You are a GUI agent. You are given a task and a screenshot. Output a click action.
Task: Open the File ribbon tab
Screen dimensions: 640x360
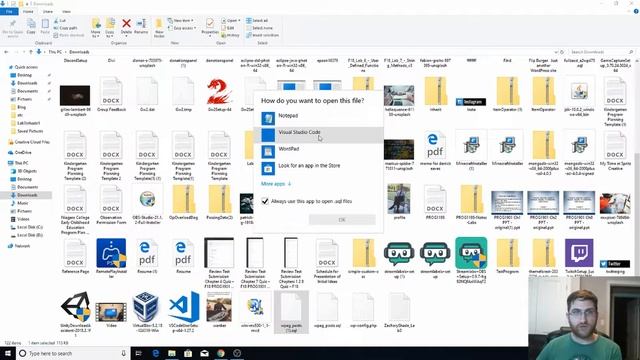pos(9,11)
